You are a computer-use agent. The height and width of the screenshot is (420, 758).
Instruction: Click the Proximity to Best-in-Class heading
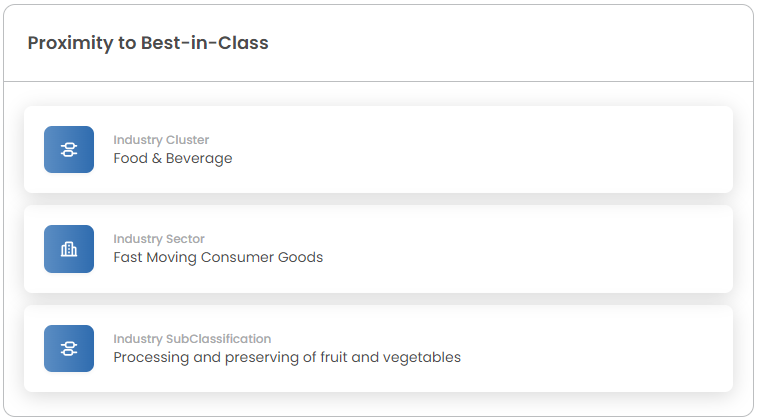pyautogui.click(x=148, y=43)
